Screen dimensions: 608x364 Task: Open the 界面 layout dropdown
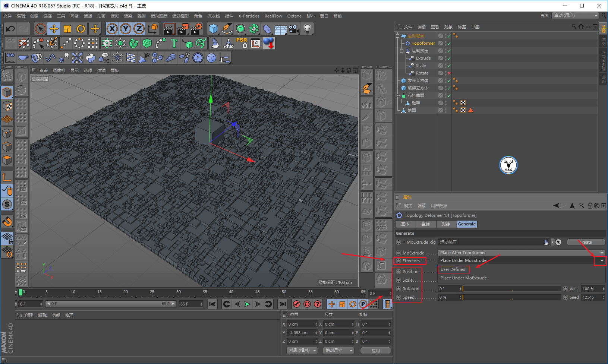[576, 16]
